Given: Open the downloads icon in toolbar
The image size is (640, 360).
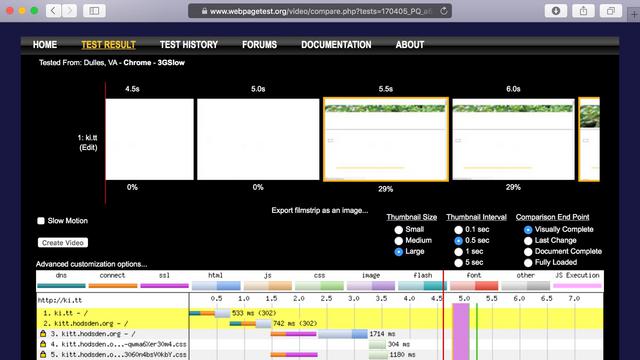Looking at the screenshot, I should point(556,11).
